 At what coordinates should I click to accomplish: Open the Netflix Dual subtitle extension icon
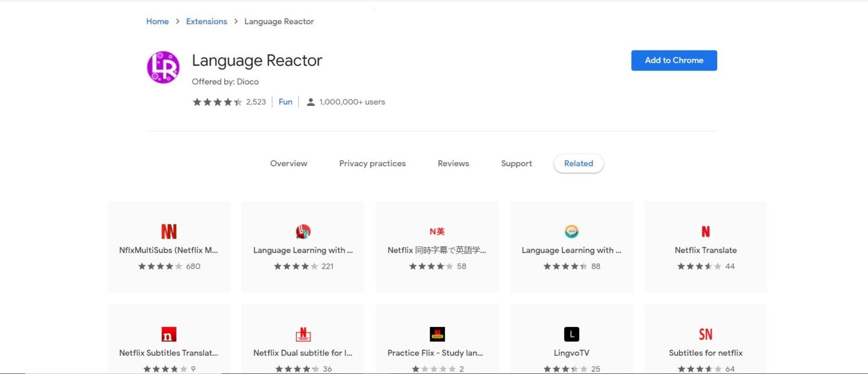303,334
